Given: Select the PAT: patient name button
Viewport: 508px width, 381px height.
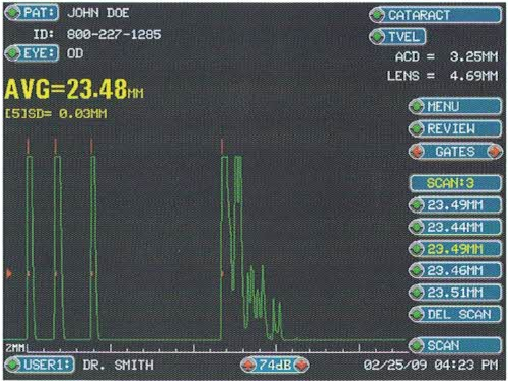Looking at the screenshot, I should (x=32, y=13).
